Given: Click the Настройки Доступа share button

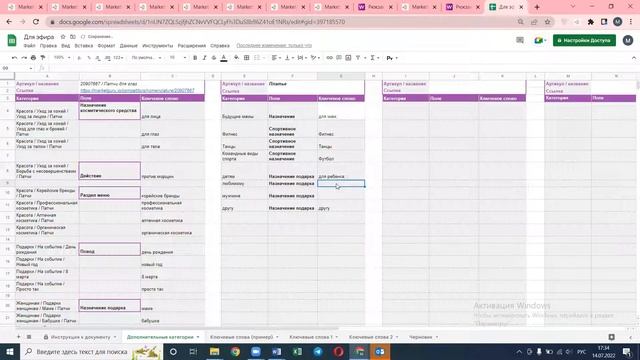Looking at the screenshot, I should tap(584, 40).
